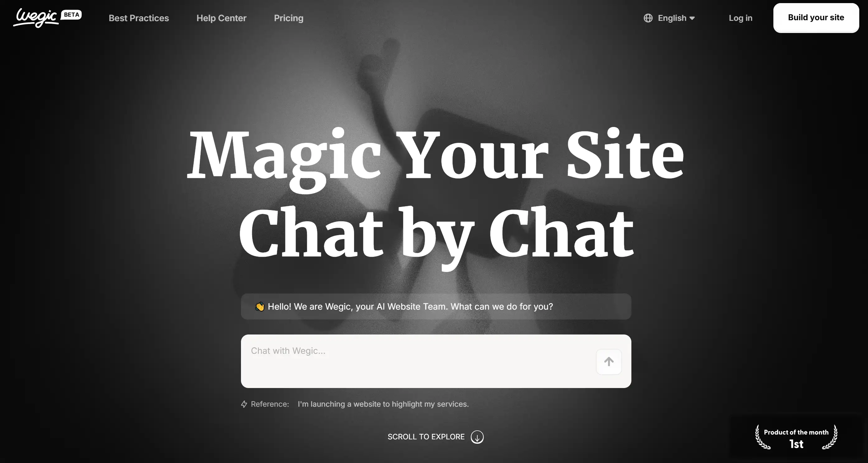
Task: Click the globe/language icon
Action: tap(648, 18)
